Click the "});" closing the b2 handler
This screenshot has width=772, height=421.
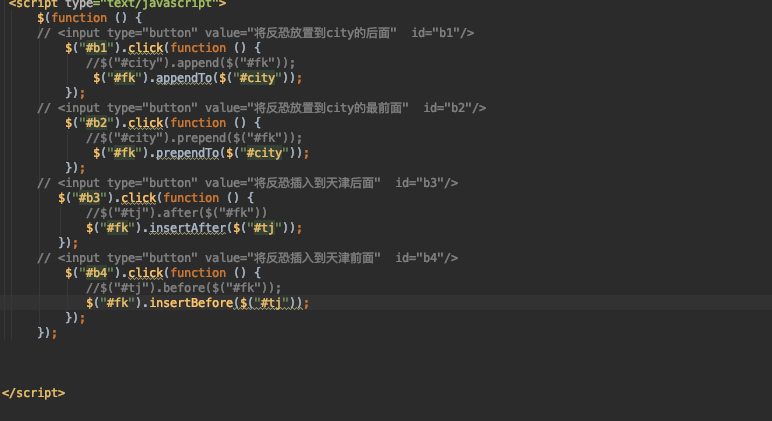[x=75, y=168]
